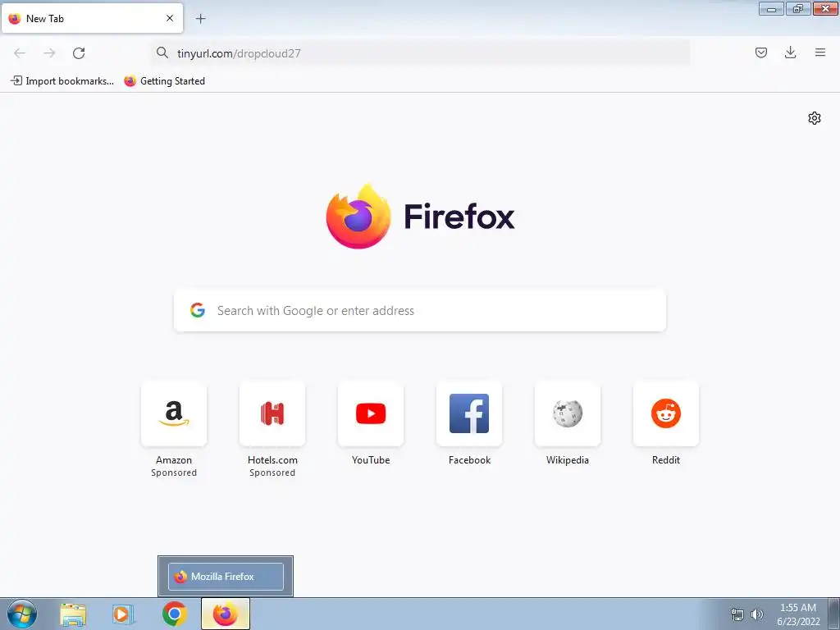The image size is (840, 630).
Task: Click the Firefox taskbar button
Action: click(x=226, y=614)
